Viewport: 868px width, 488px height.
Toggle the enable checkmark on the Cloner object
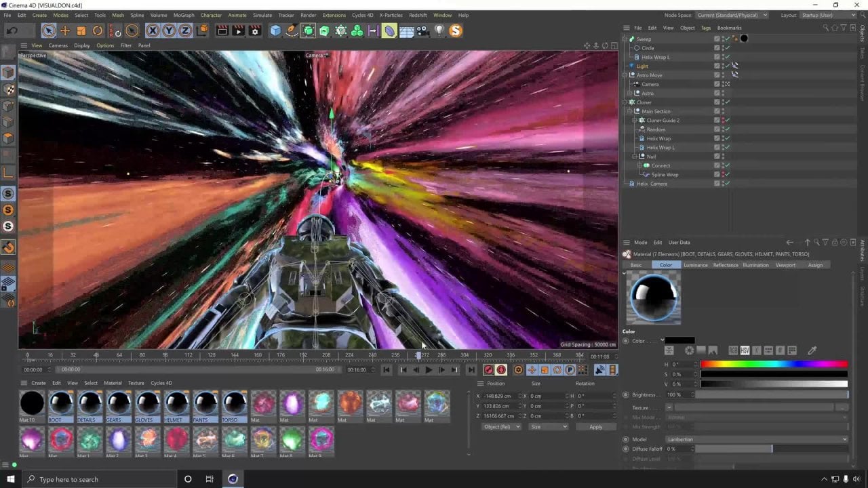[x=727, y=102]
